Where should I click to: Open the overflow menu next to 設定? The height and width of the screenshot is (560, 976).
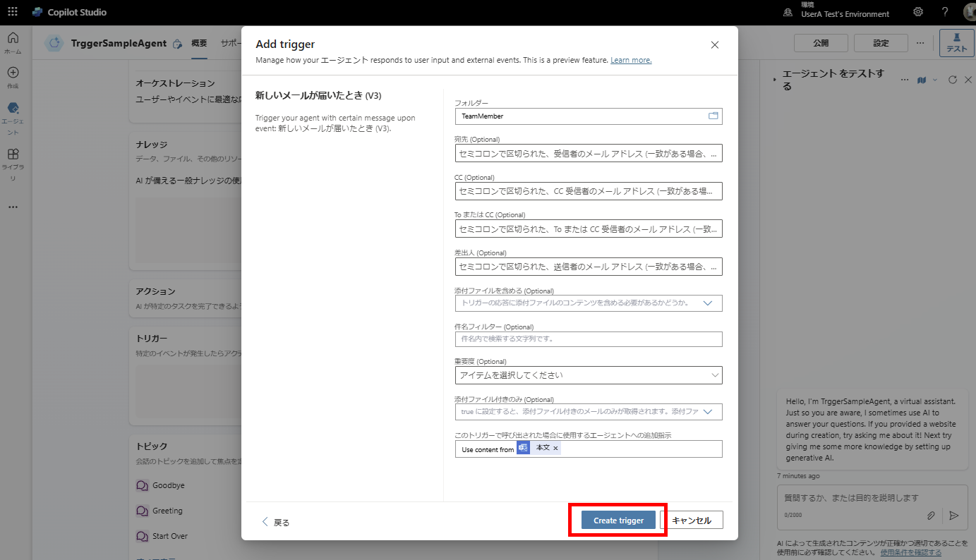tap(920, 42)
